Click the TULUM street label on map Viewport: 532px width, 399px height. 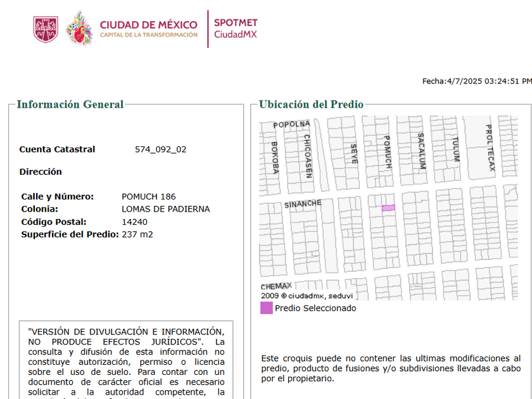click(456, 149)
